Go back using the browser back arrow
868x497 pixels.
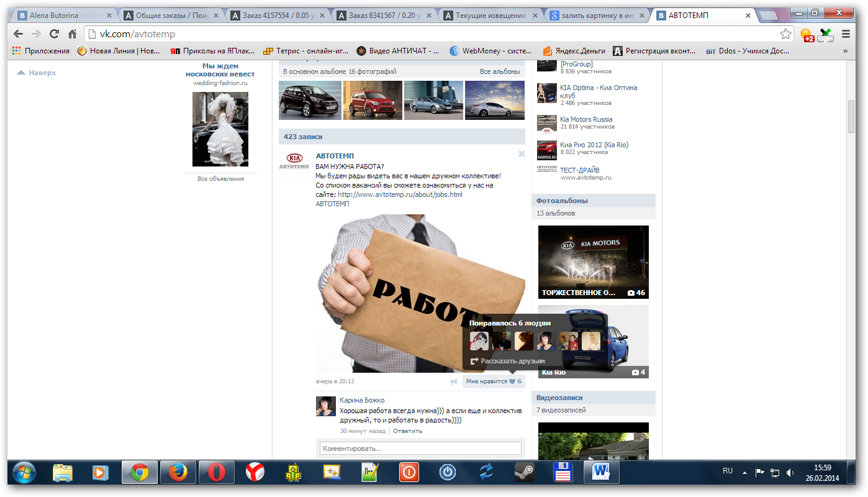pyautogui.click(x=19, y=34)
